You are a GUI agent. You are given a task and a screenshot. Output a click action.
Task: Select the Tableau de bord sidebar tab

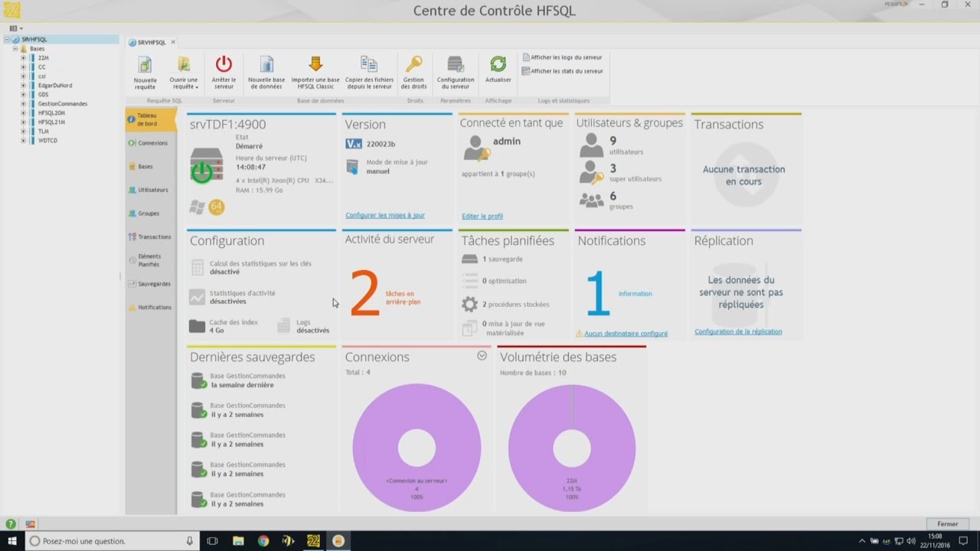151,119
